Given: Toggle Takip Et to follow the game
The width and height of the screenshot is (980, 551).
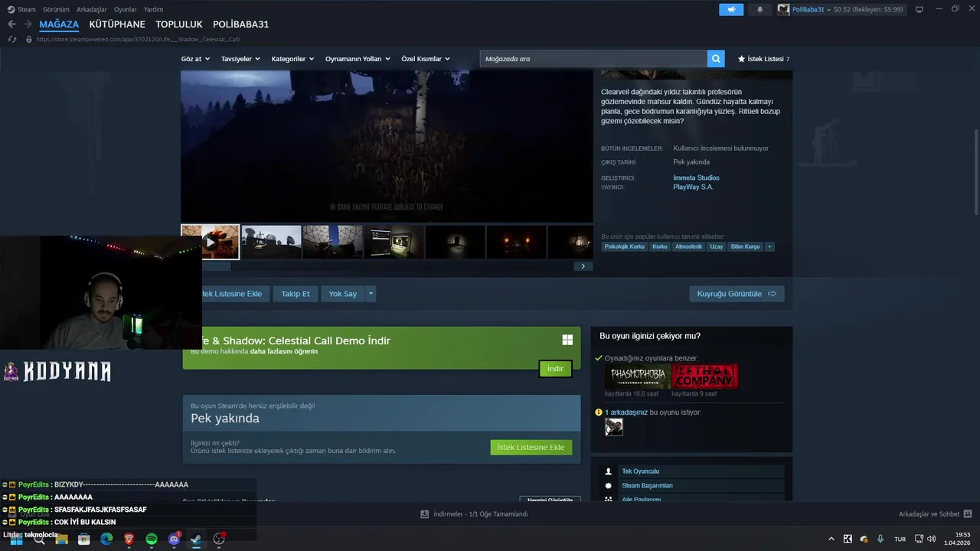Looking at the screenshot, I should (x=296, y=294).
